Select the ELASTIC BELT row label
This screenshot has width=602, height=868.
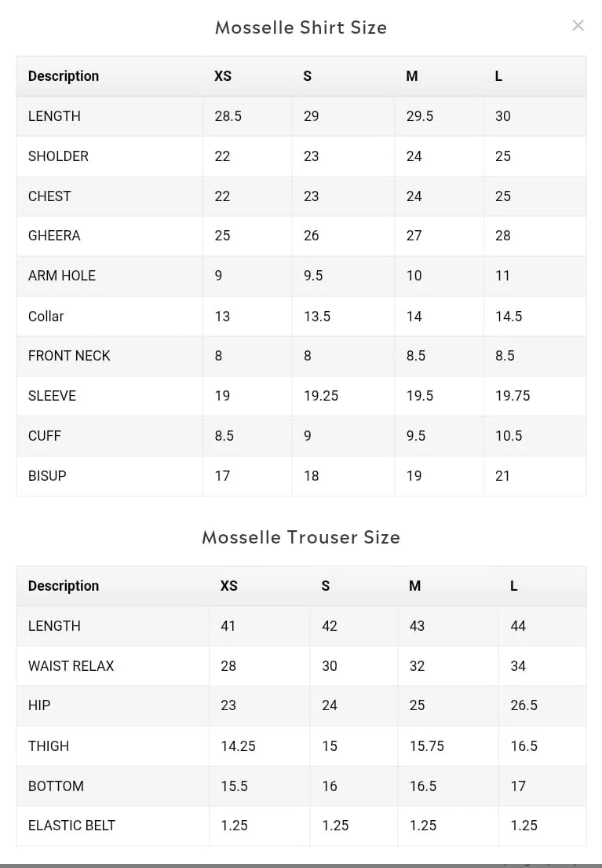[71, 826]
